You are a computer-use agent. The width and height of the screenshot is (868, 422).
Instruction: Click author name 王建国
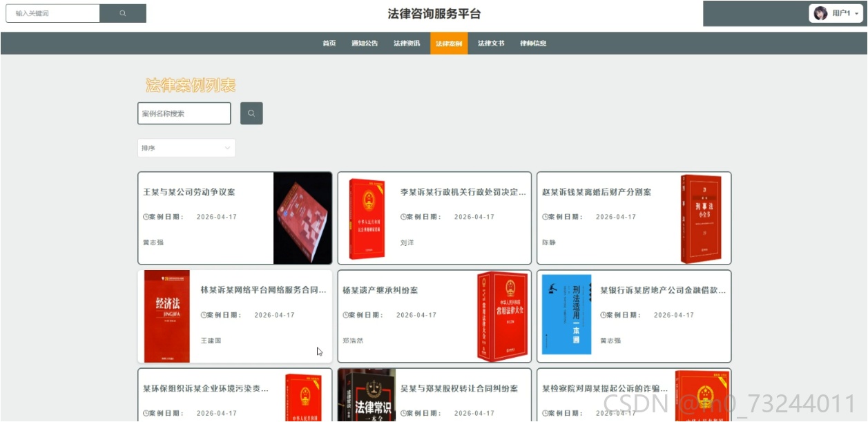211,341
